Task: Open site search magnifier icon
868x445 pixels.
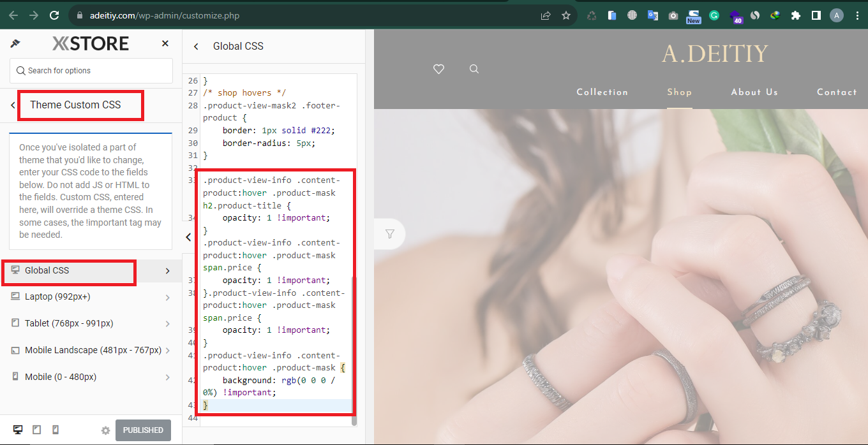Action: [x=474, y=69]
